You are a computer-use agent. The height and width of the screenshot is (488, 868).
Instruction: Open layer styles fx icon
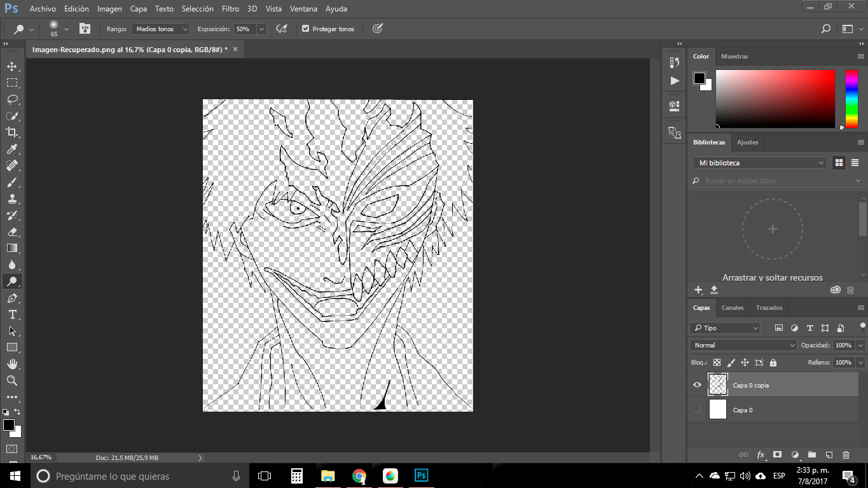761,455
